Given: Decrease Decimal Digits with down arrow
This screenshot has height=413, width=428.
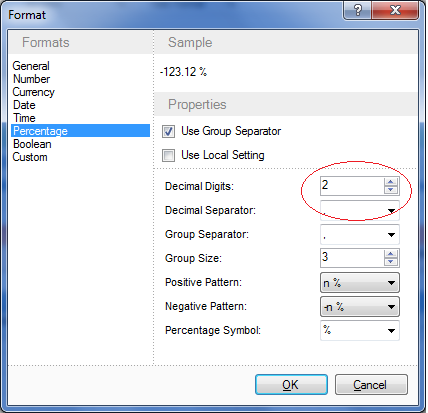Looking at the screenshot, I should (391, 190).
